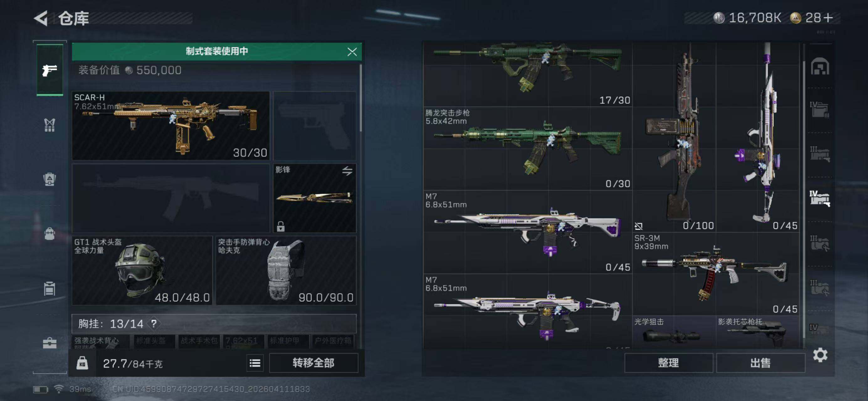This screenshot has width=868, height=401.
Task: Click the 出售 sell button
Action: 760,363
